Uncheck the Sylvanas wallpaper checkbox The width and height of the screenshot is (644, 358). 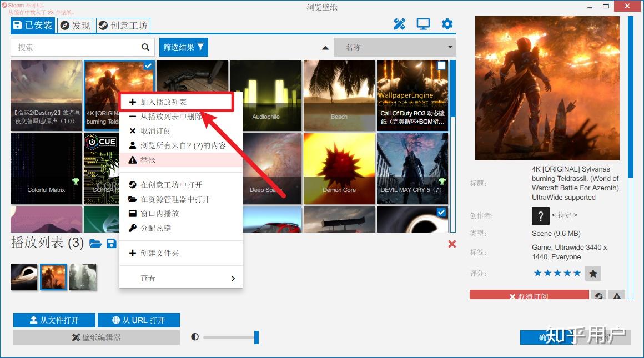tap(148, 65)
